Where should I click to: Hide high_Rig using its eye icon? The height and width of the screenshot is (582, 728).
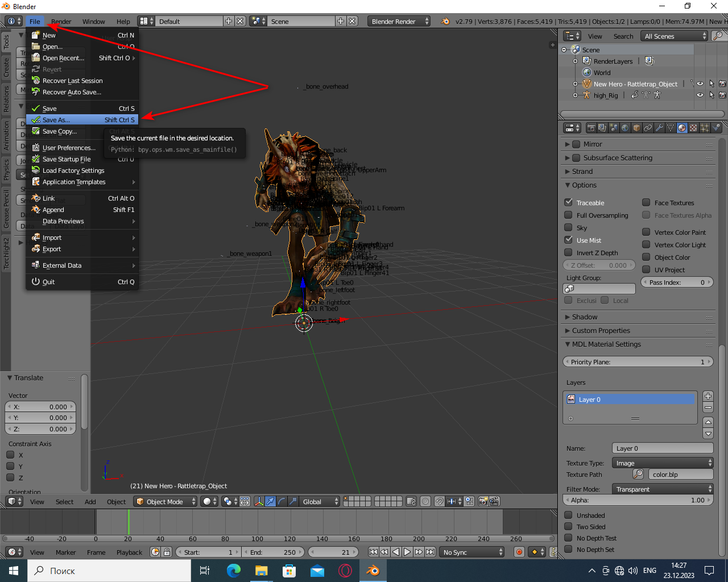pyautogui.click(x=700, y=95)
